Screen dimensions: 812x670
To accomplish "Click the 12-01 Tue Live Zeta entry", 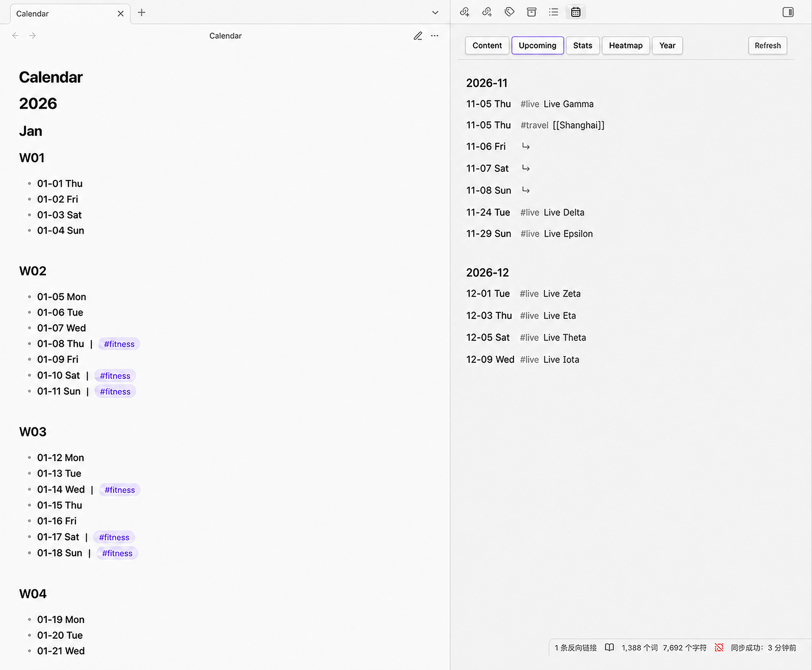I will tap(523, 294).
